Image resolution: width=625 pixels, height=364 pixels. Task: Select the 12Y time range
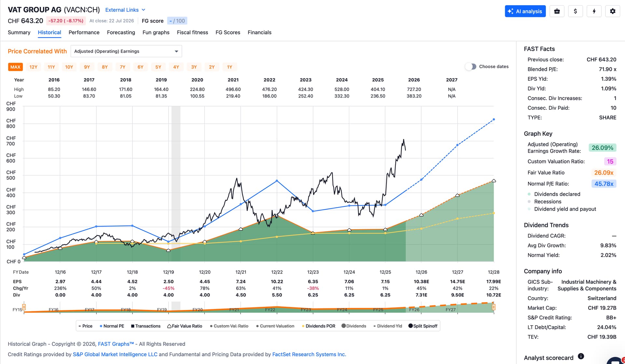pos(34,67)
